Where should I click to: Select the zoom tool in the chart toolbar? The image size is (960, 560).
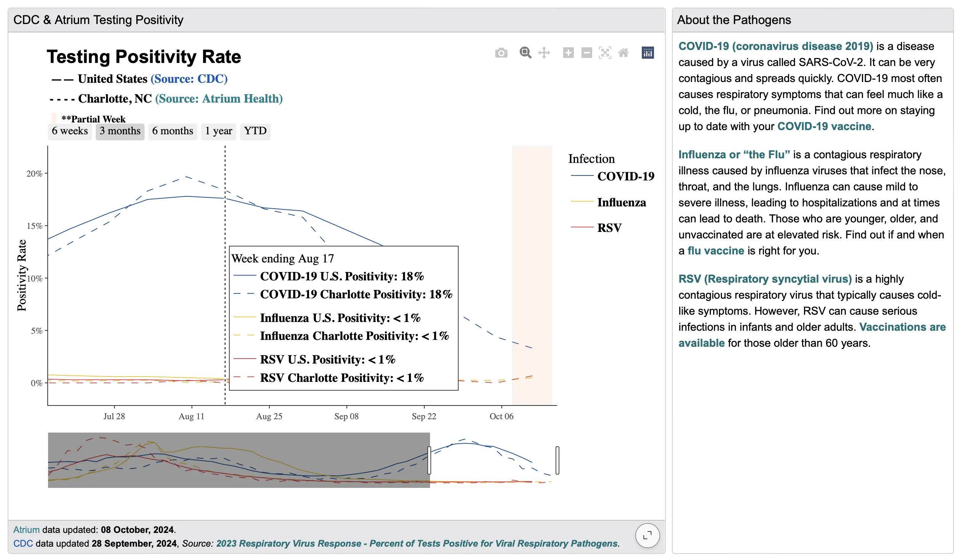coord(525,53)
